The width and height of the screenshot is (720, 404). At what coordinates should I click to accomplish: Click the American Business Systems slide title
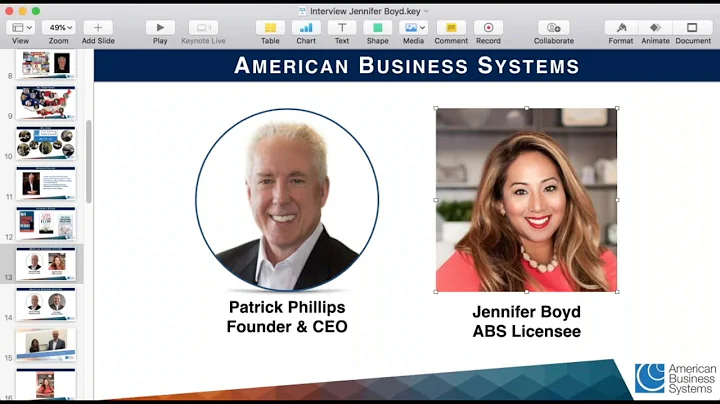(x=407, y=66)
